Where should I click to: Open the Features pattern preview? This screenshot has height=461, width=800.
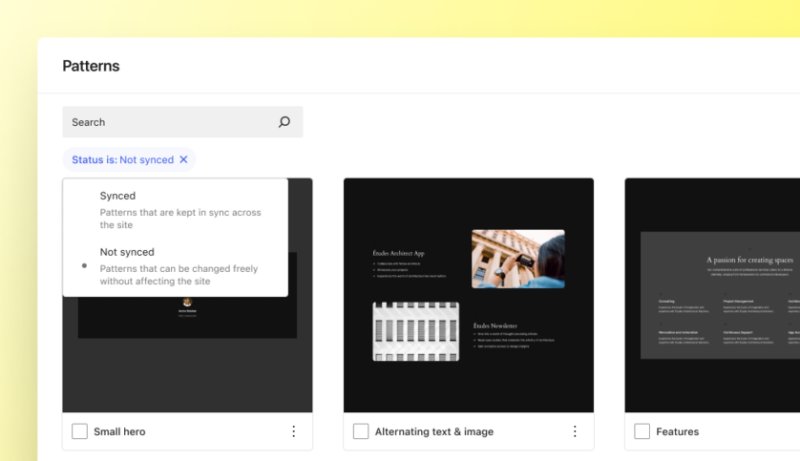tap(712, 295)
